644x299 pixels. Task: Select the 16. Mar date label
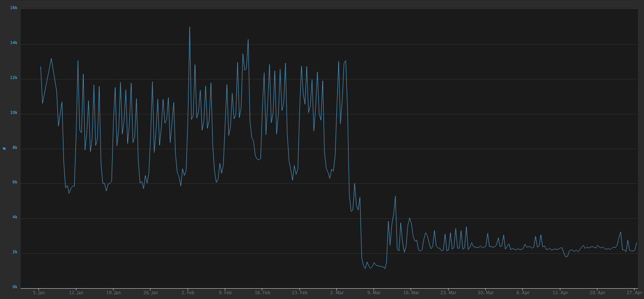[x=412, y=293]
